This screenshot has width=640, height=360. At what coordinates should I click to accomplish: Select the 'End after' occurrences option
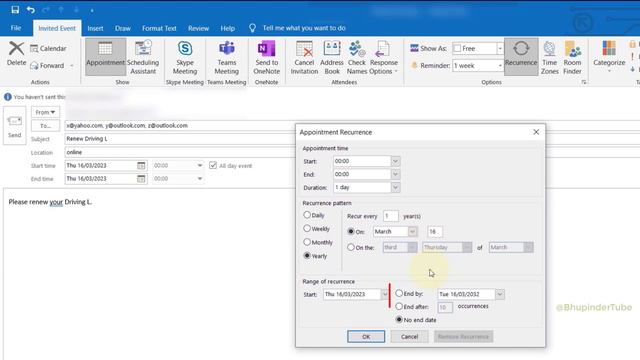point(399,306)
